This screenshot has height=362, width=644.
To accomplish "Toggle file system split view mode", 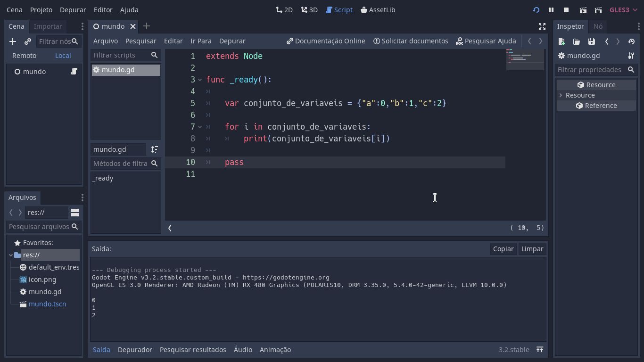I will click(75, 213).
